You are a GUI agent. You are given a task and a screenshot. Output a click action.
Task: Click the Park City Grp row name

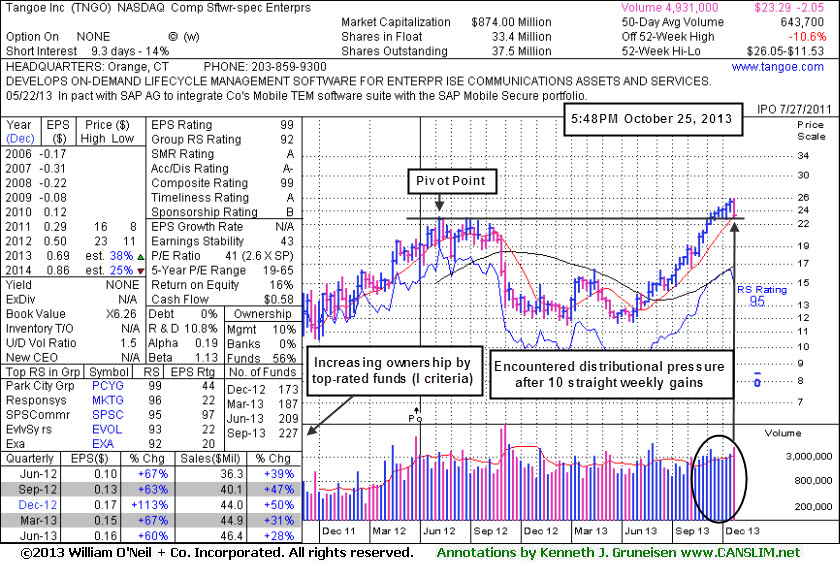[40, 386]
